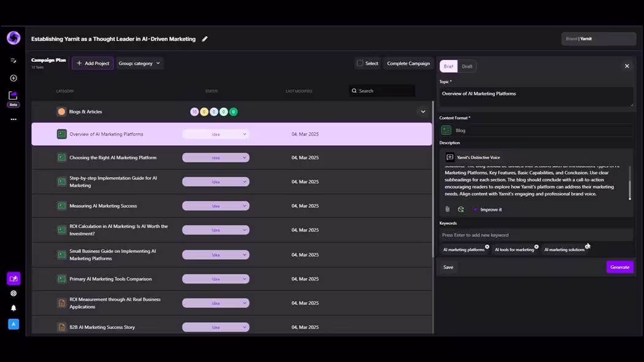Click blog icon of Primary AI Marketing Tools Comparison
The height and width of the screenshot is (362, 644).
(x=62, y=279)
